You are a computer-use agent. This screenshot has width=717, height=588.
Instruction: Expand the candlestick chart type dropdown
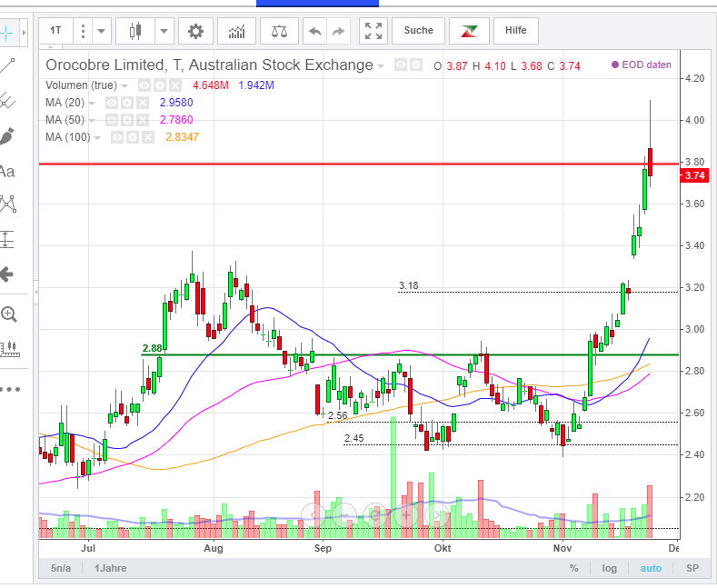[x=164, y=31]
